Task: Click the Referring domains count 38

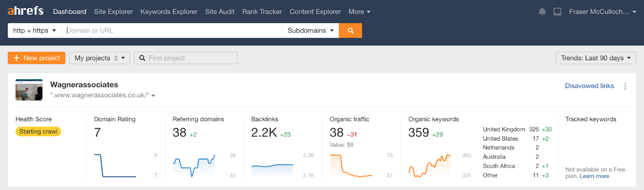Action: pos(180,132)
